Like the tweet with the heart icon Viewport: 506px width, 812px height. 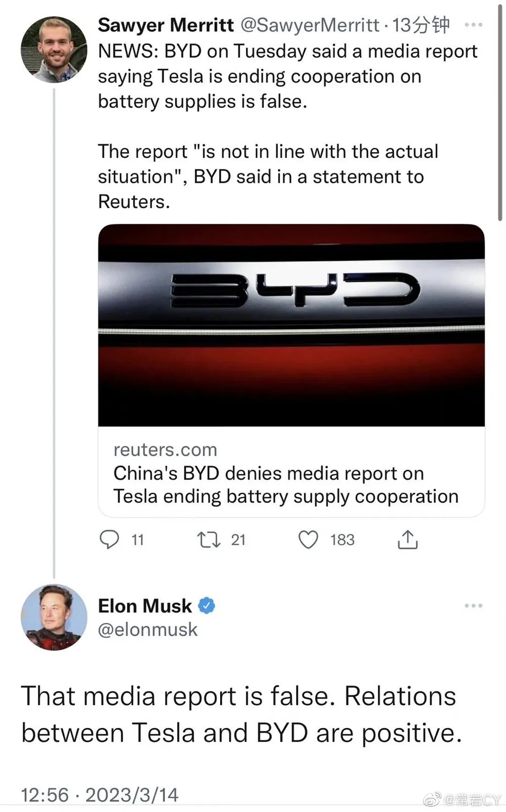(x=308, y=540)
